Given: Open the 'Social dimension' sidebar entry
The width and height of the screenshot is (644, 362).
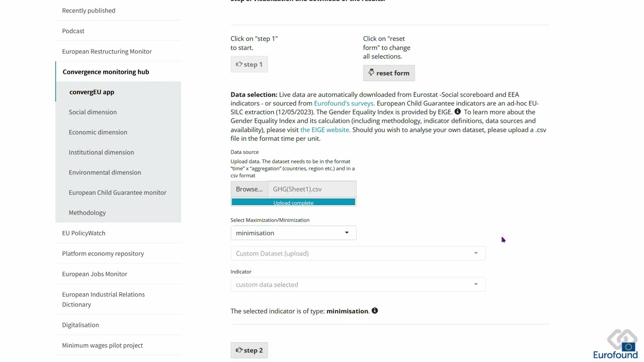Looking at the screenshot, I should pyautogui.click(x=93, y=112).
